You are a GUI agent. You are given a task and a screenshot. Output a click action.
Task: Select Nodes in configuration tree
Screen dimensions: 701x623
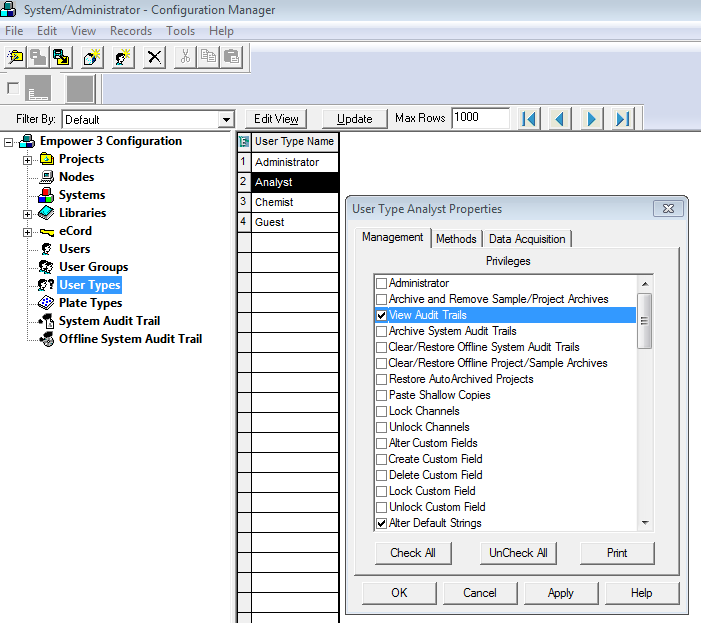click(x=76, y=177)
